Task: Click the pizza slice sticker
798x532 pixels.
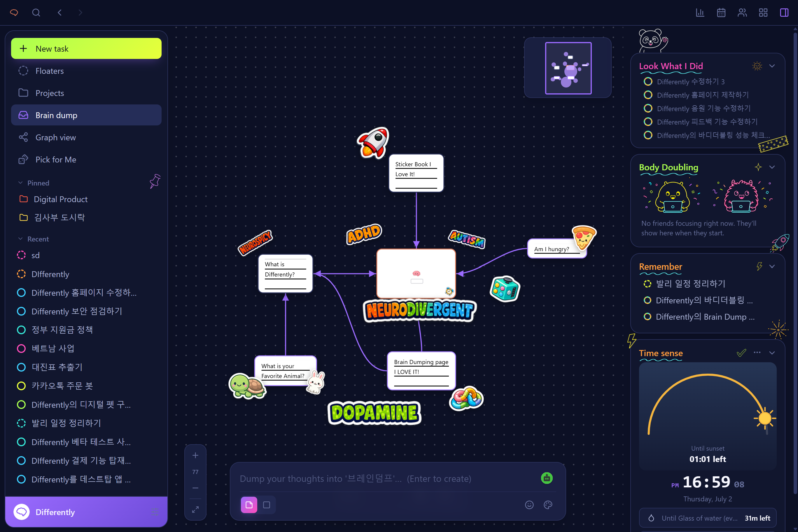Action: [x=584, y=238]
